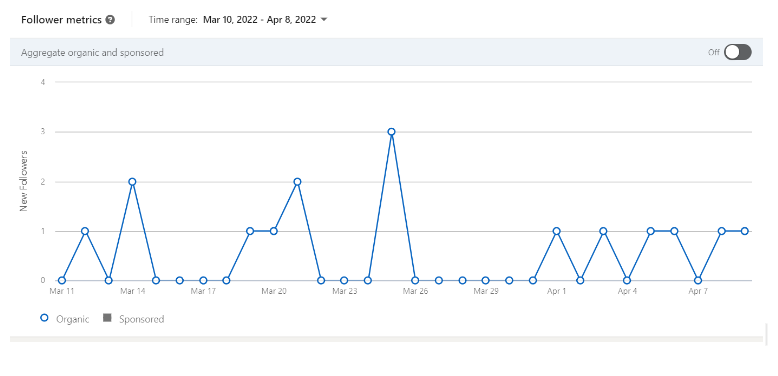Click the Time range label
This screenshot has width=778, height=376.
(x=173, y=20)
